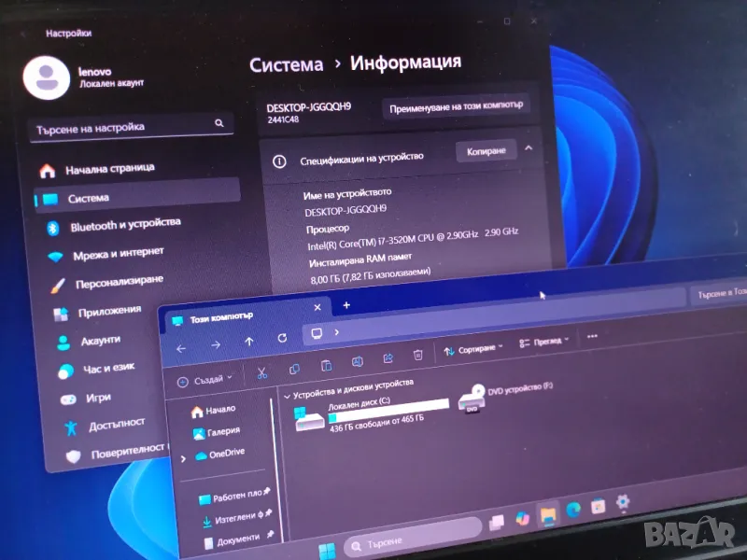Click the Delete trash icon
This screenshot has width=747, height=560.
pyautogui.click(x=418, y=355)
